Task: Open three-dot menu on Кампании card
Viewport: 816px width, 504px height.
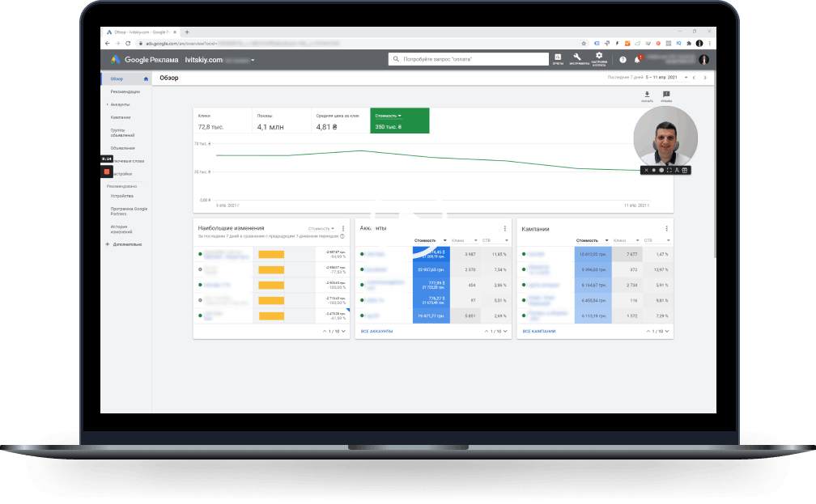Action: pos(665,229)
